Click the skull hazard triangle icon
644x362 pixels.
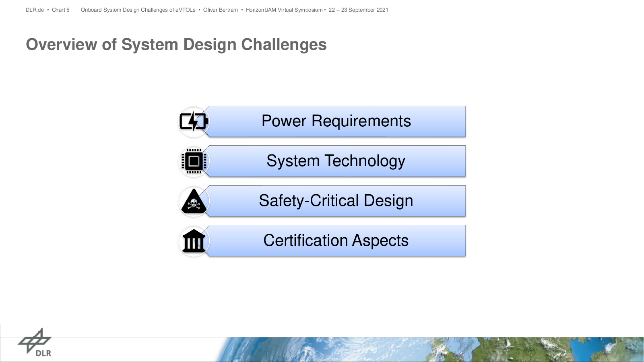(194, 201)
